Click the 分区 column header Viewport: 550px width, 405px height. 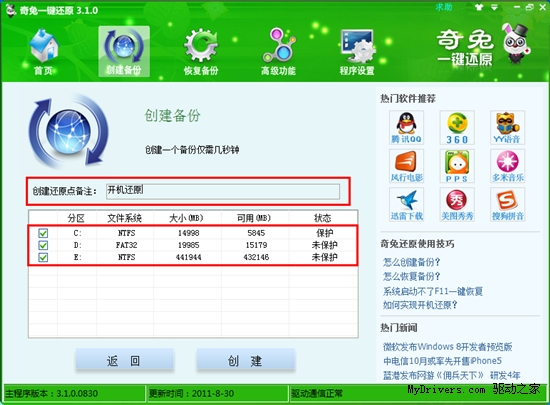point(76,218)
